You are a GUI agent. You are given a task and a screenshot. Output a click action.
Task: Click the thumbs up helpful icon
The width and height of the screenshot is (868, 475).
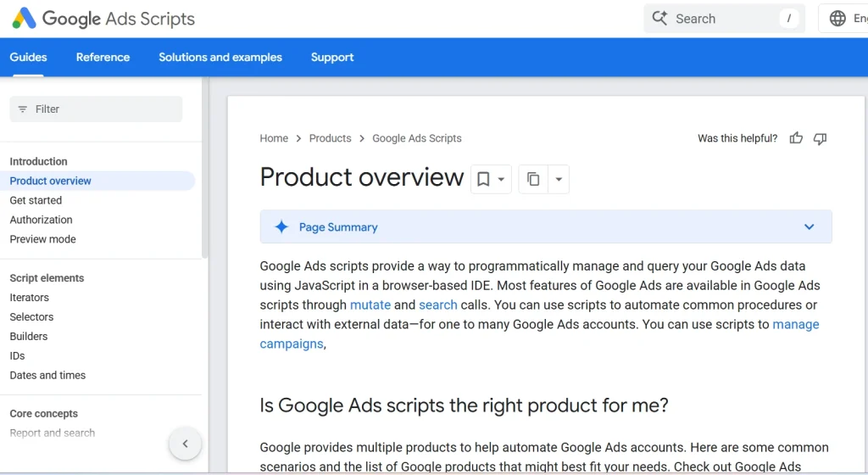click(x=796, y=138)
